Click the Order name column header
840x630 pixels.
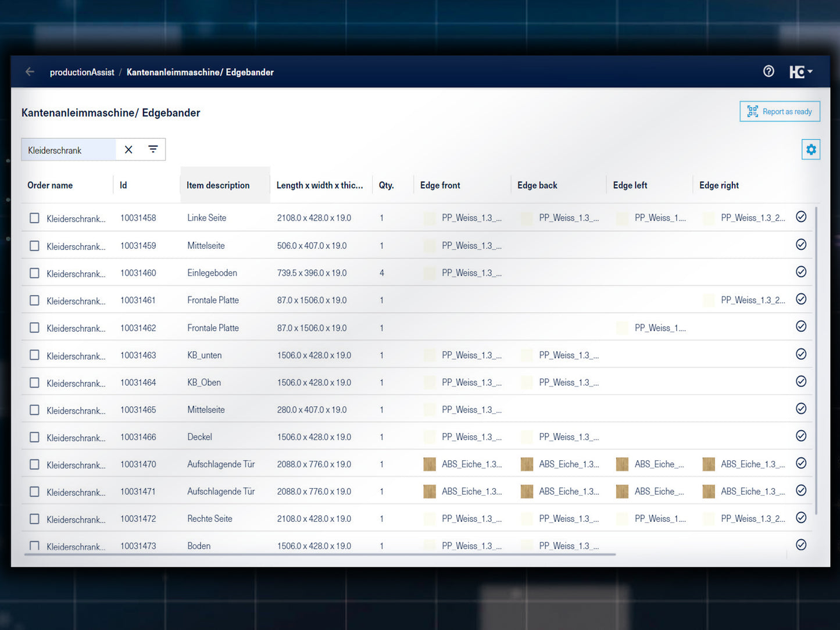click(50, 185)
